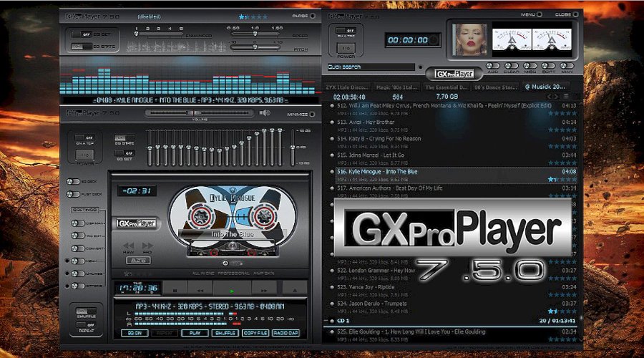Click in the Quick search field
Viewport: 644px width, 358px height.
(371, 67)
